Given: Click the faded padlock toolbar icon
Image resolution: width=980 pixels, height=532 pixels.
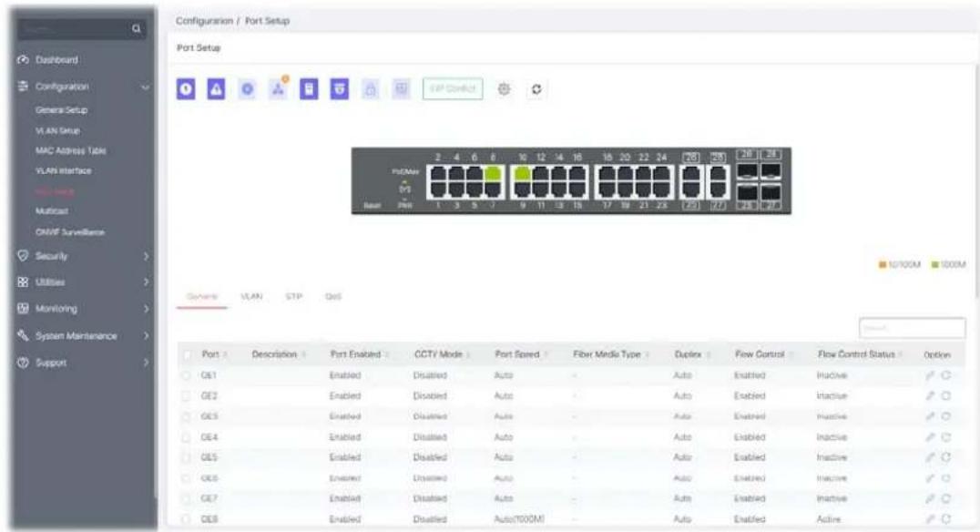Looking at the screenshot, I should coord(371,89).
